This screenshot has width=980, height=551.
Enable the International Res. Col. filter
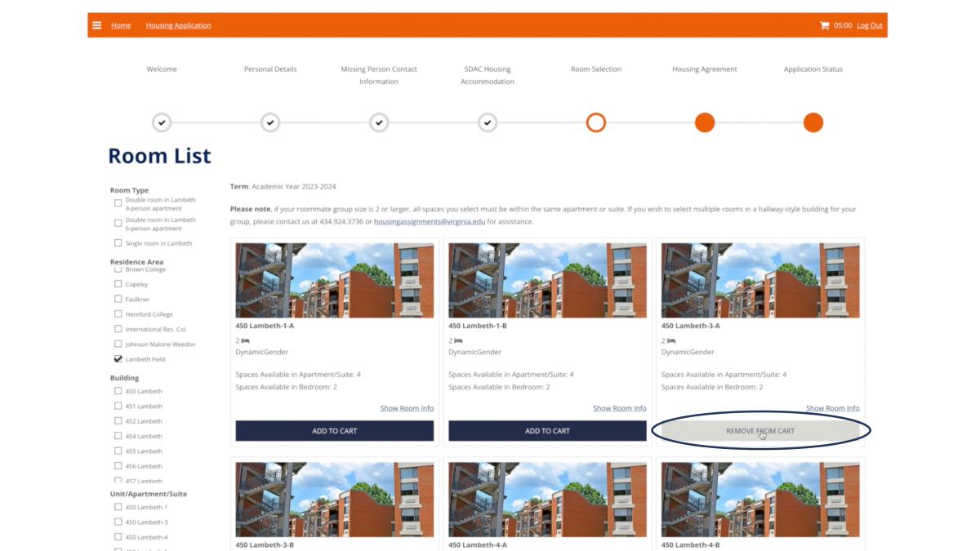pyautogui.click(x=118, y=329)
